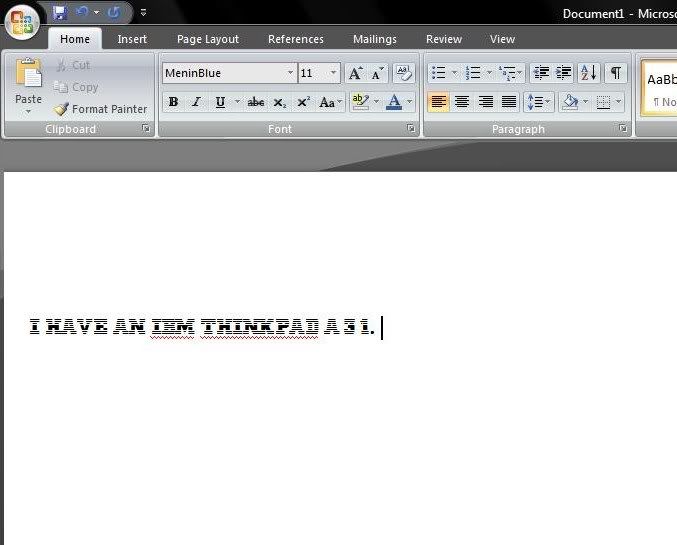Click the Increase Indent icon
This screenshot has height=545, width=677.
(564, 73)
